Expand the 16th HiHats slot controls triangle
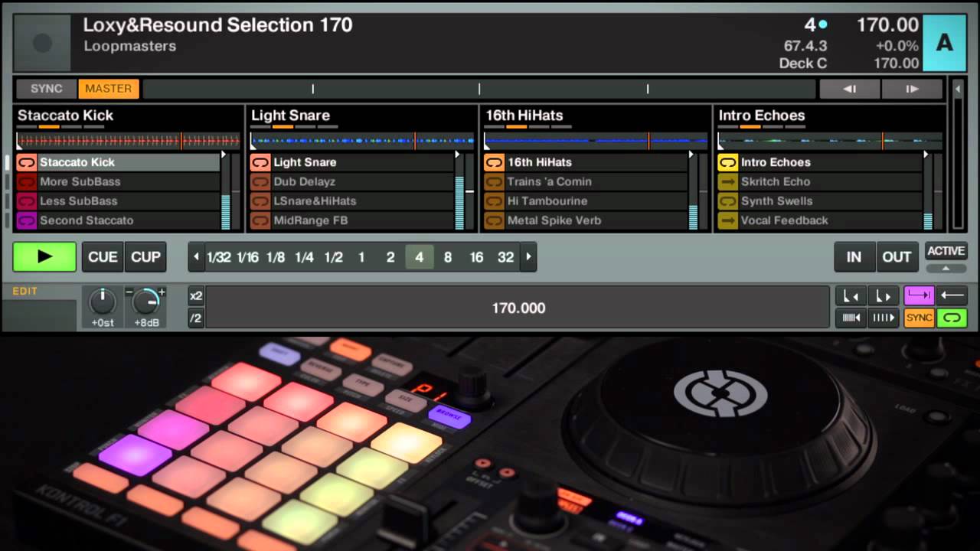 click(691, 155)
